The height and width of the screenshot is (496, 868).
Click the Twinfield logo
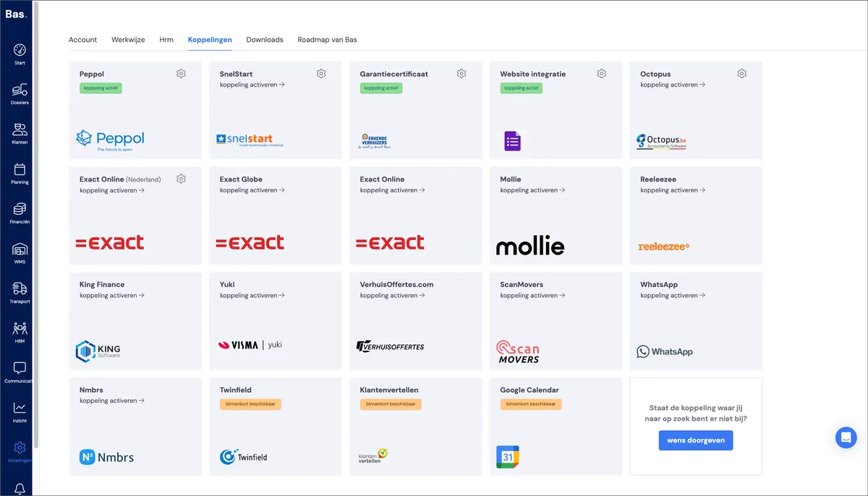point(244,457)
